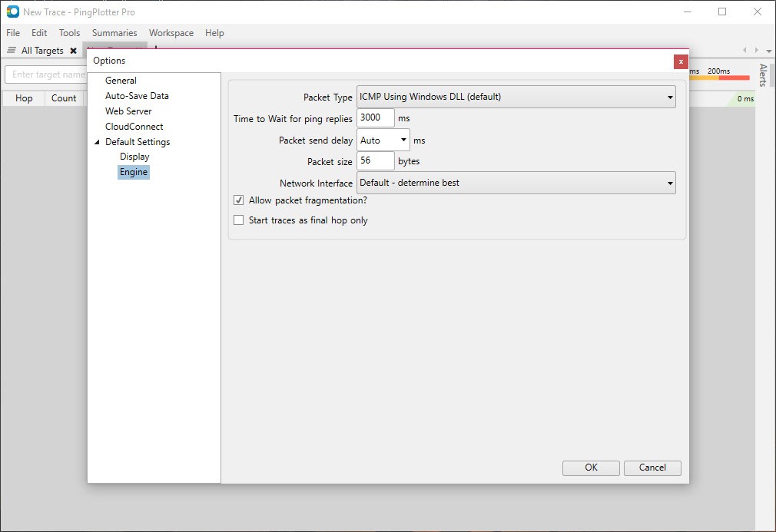Open the Alerts side panel

(763, 75)
